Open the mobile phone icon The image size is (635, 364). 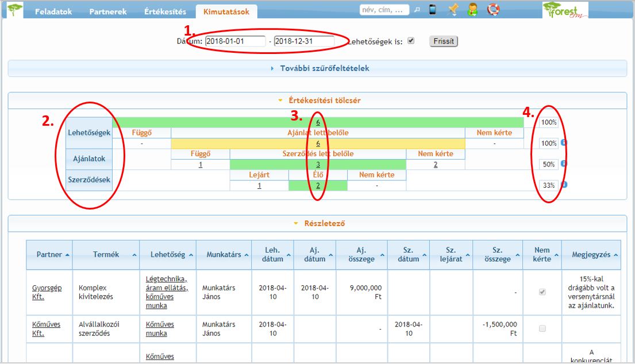pos(433,10)
